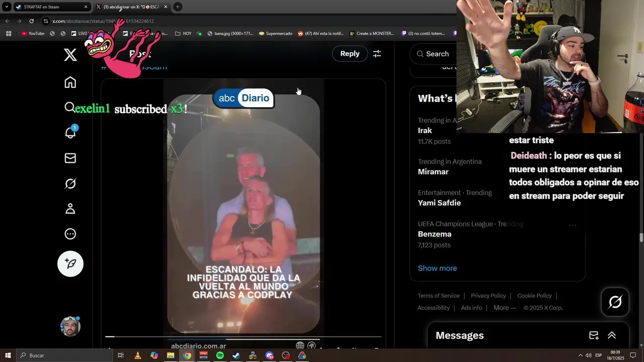Open Terms of Service link
Image resolution: width=644 pixels, height=362 pixels.
[x=438, y=296]
